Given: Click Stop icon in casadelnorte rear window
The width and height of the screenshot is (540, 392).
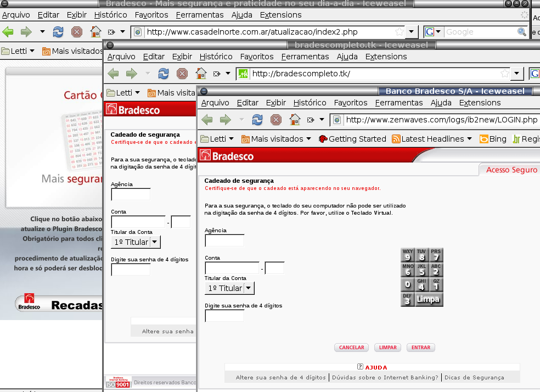Looking at the screenshot, I should point(77,32).
